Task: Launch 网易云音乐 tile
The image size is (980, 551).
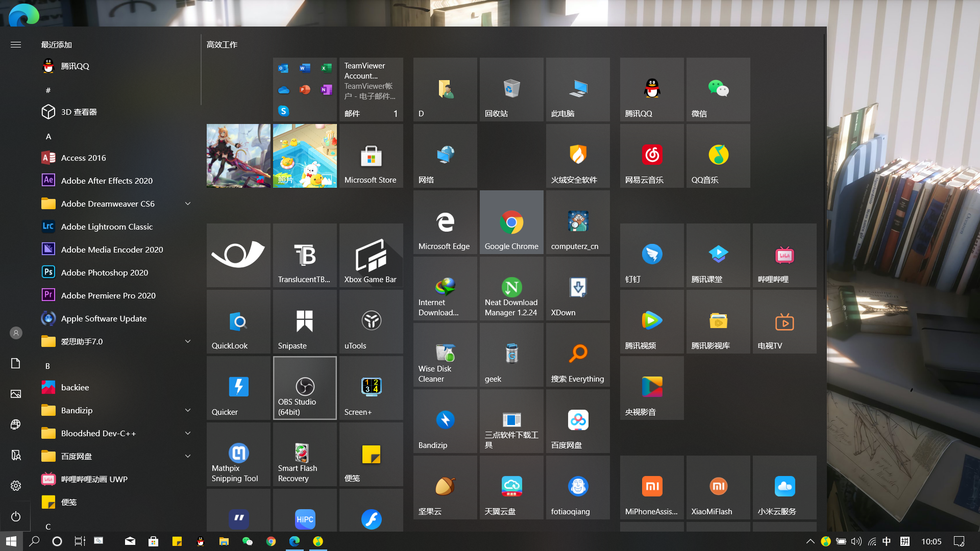Action: [x=652, y=156]
